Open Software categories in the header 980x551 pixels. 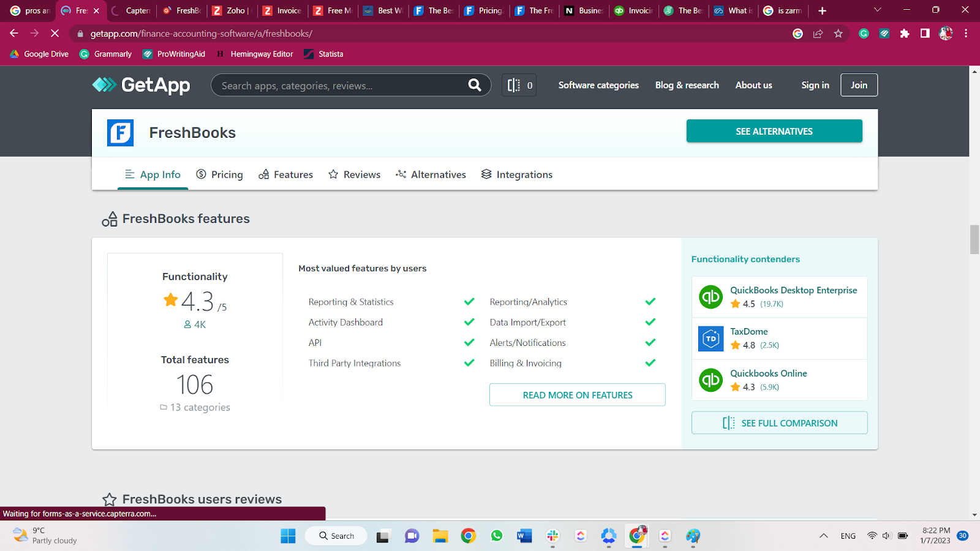click(598, 85)
